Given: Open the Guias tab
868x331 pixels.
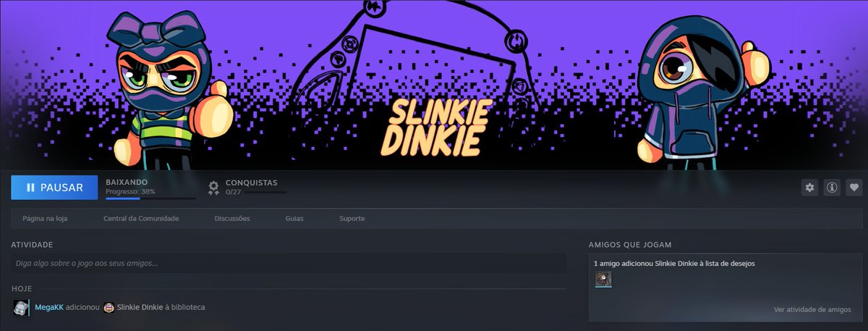Looking at the screenshot, I should pos(294,218).
